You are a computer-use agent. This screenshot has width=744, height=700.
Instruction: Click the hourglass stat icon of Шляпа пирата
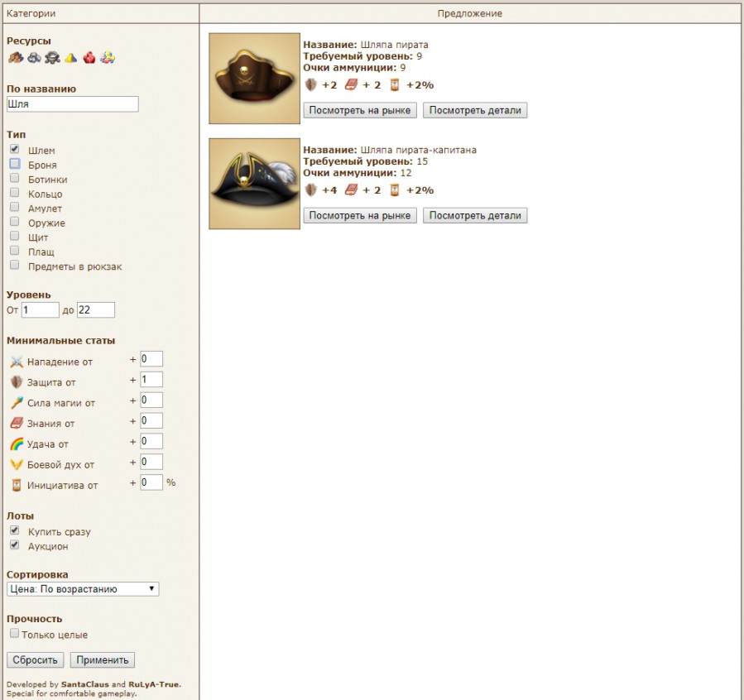(x=395, y=85)
